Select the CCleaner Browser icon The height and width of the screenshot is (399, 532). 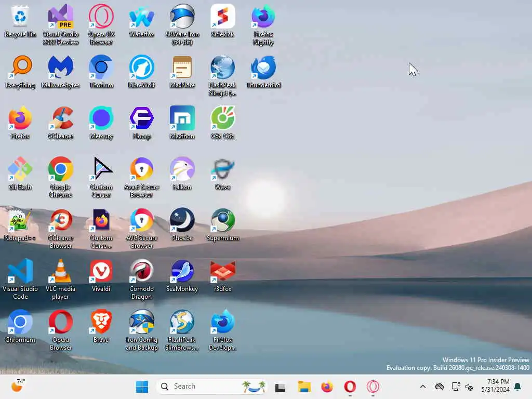coord(61,229)
